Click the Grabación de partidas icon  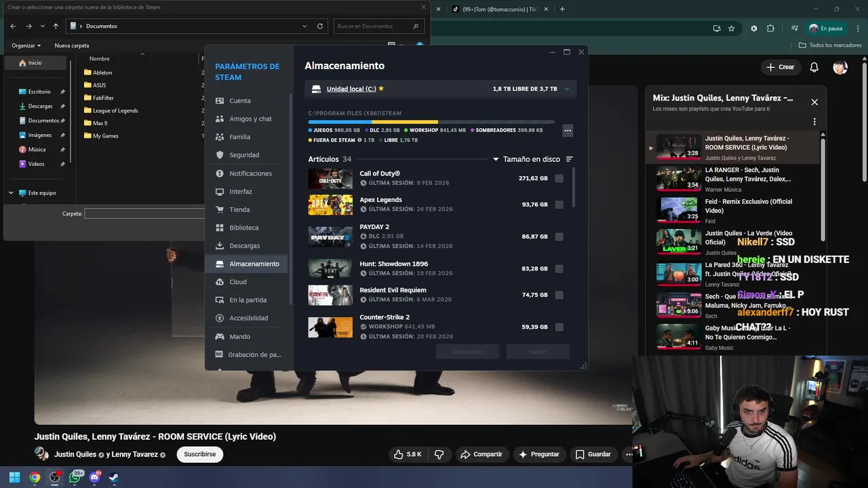click(x=219, y=354)
